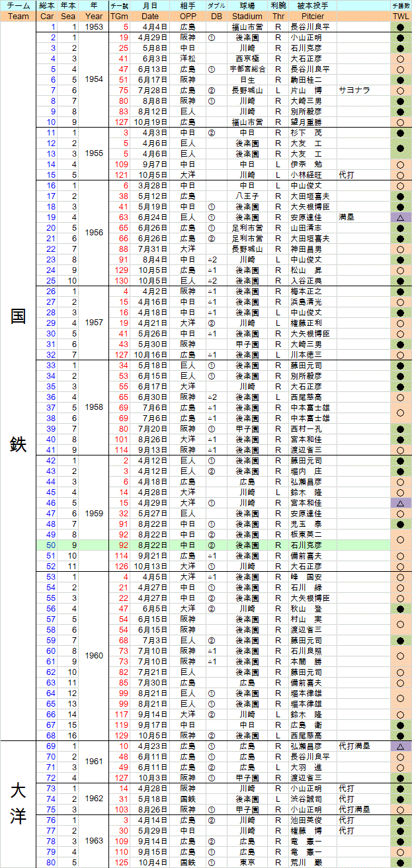Click the stadium "日生"
This screenshot has height=868, width=412.
pyautogui.click(x=248, y=79)
